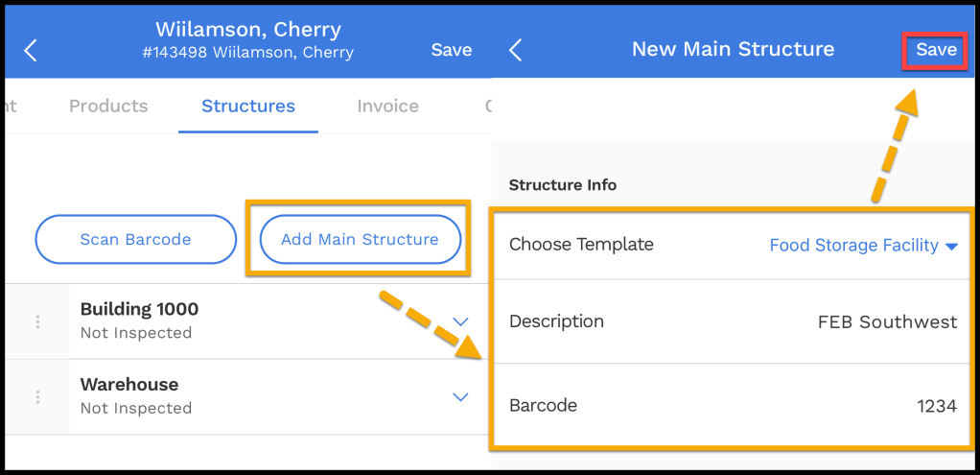
Task: Go back from the New Main Structure screen
Action: [516, 50]
